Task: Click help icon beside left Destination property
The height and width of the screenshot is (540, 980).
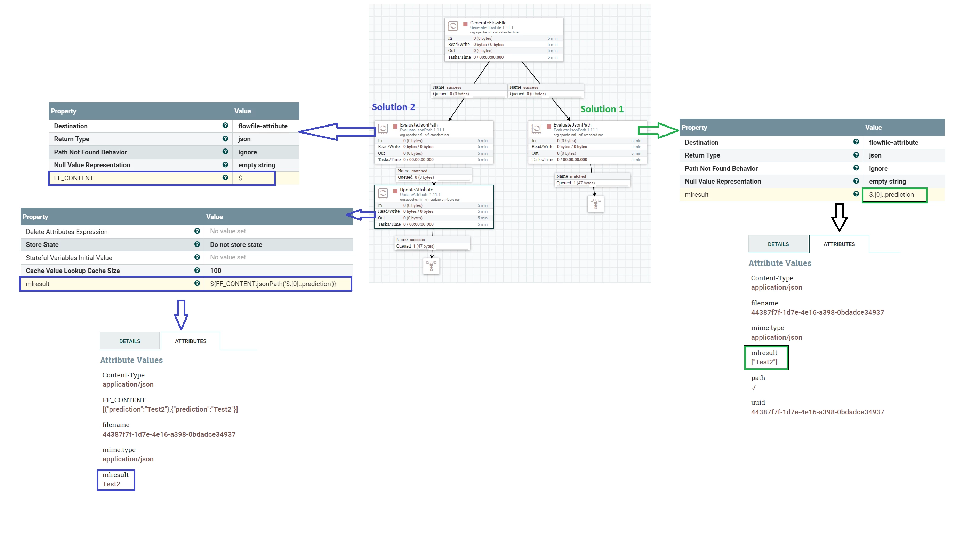Action: click(225, 126)
